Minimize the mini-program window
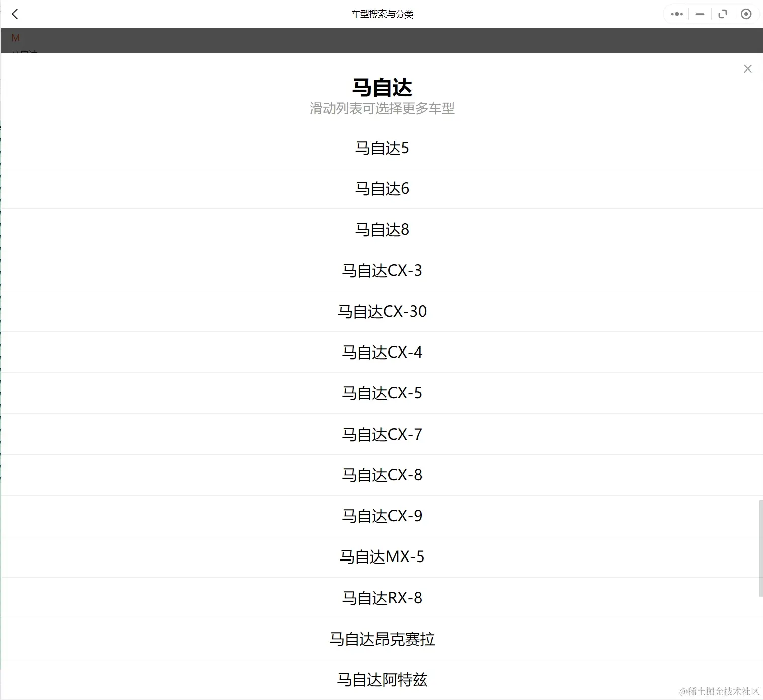This screenshot has width=763, height=700. click(x=700, y=14)
